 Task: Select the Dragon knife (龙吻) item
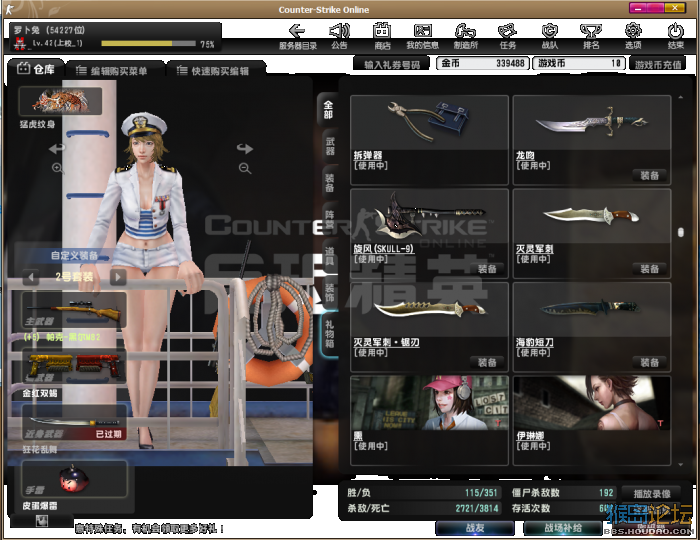pyautogui.click(x=592, y=140)
